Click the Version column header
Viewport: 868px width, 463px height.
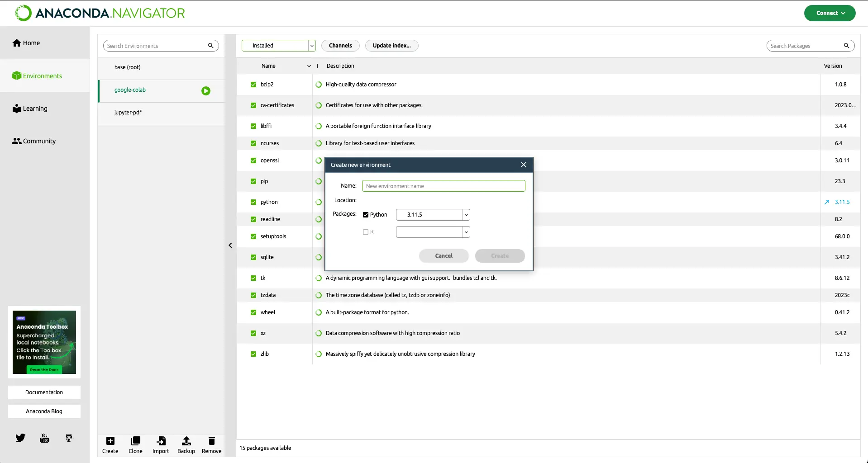tap(833, 66)
